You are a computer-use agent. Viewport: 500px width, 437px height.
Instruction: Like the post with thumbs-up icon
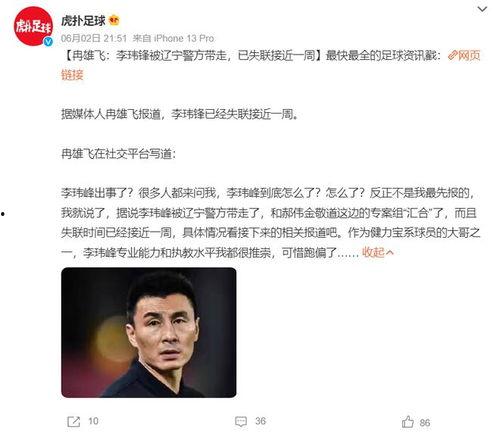click(408, 422)
